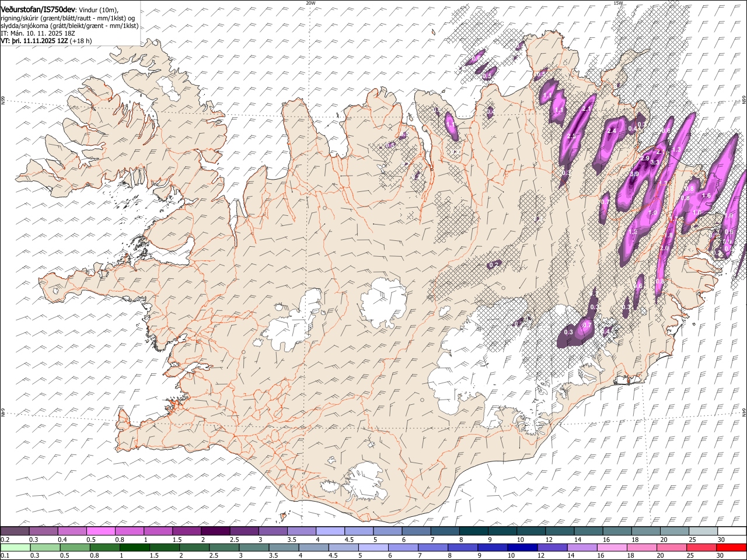Click the 'VT: Þri. 11.11.2025 12Z' valid time
Screen dimensions: 747x560
34,41
